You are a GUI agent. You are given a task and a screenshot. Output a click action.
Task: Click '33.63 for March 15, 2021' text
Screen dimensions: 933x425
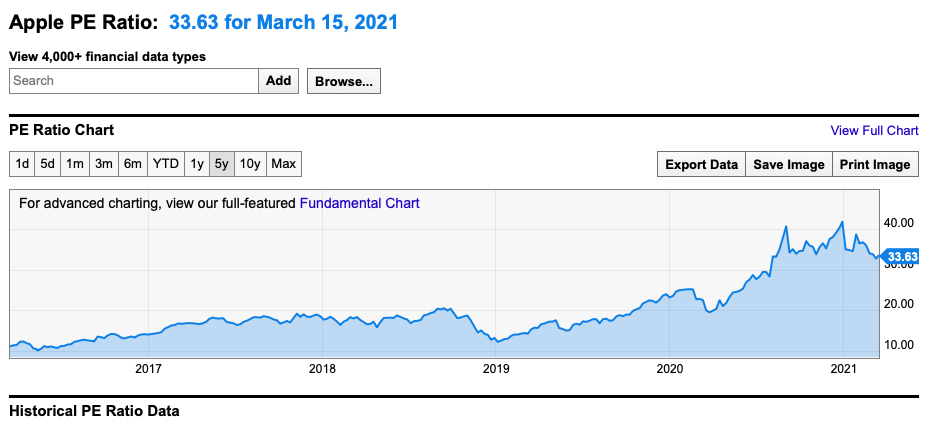click(283, 23)
